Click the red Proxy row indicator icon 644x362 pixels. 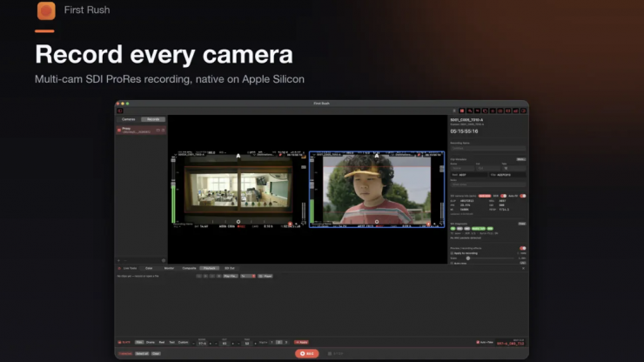[x=119, y=131]
